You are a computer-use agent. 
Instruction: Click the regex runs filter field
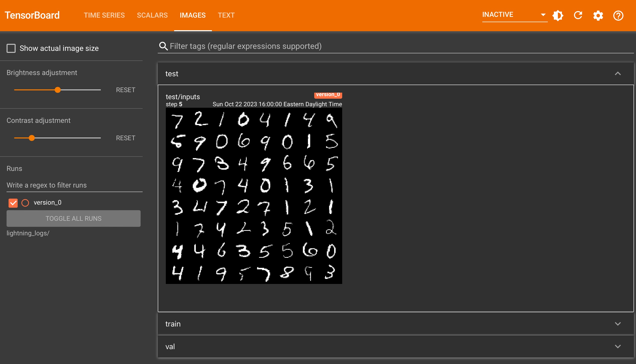pos(74,185)
